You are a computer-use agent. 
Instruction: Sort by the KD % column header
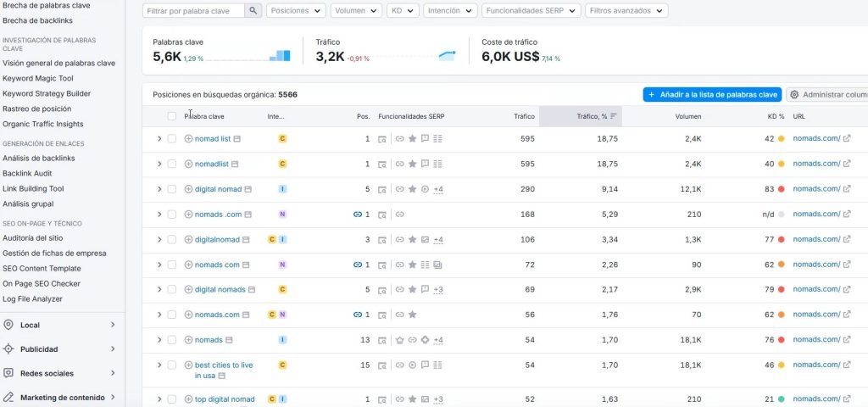click(776, 116)
